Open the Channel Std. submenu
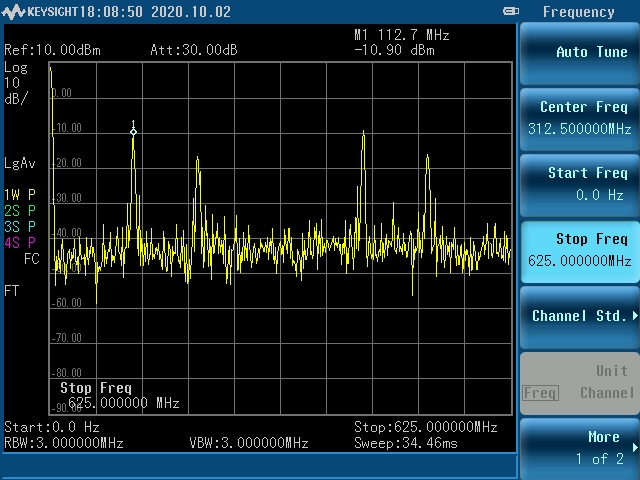640x480 pixels. (579, 317)
